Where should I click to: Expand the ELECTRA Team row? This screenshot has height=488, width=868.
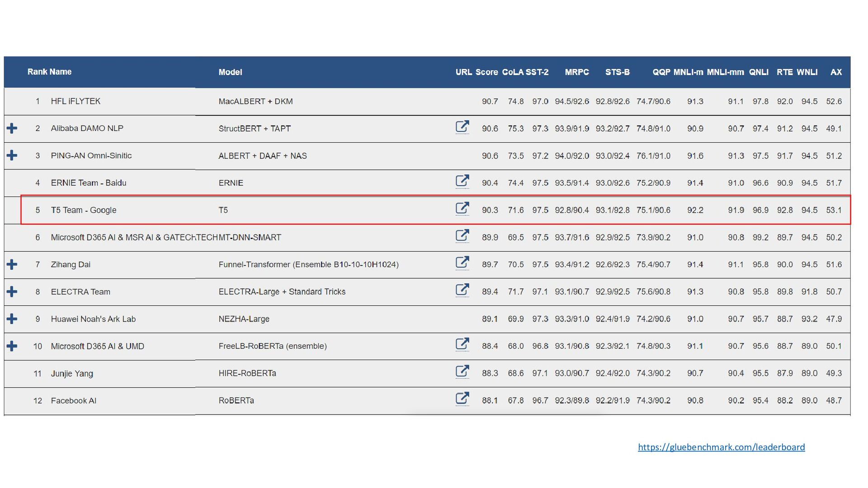tap(12, 291)
